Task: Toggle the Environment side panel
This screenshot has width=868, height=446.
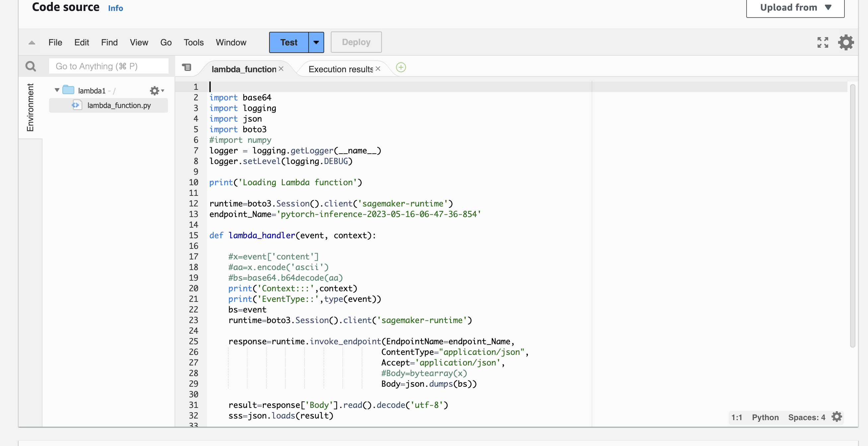Action: (30, 107)
